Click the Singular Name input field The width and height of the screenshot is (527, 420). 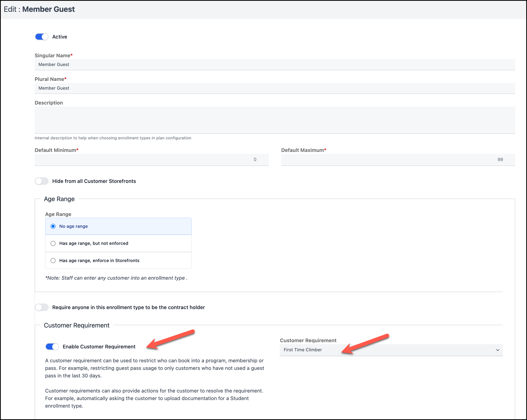[275, 64]
